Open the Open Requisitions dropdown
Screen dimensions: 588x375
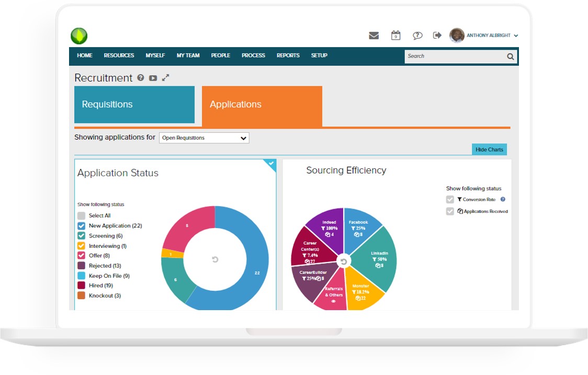(204, 138)
